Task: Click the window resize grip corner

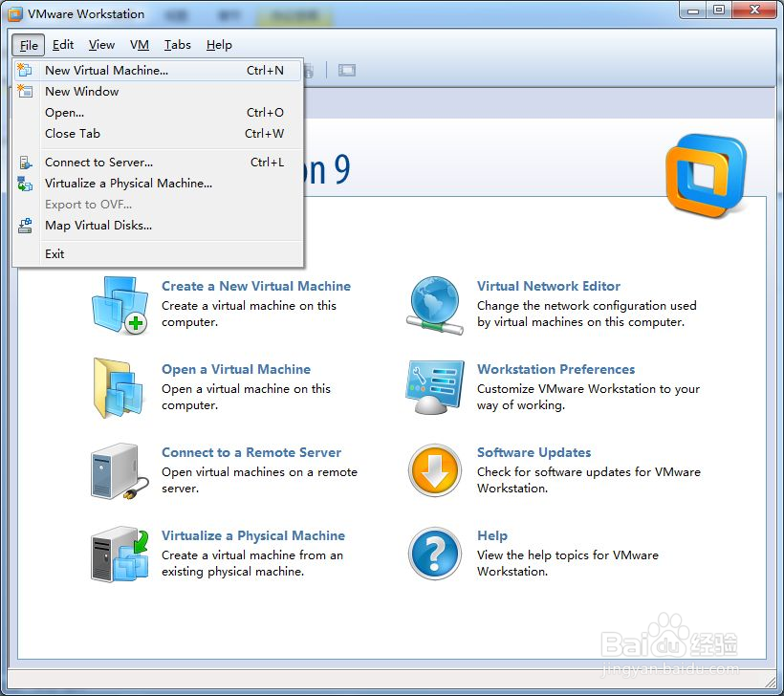Action: coord(771,682)
